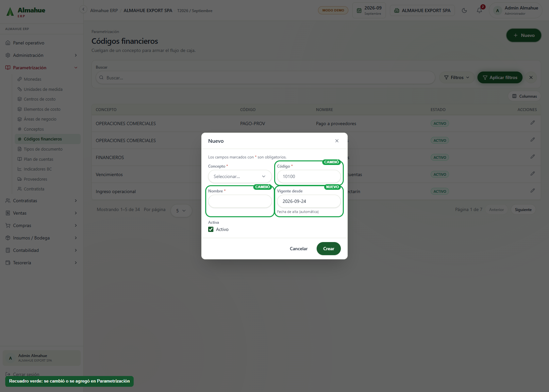Click the Nuevo button at top right
Image resolution: width=549 pixels, height=392 pixels.
tap(524, 35)
